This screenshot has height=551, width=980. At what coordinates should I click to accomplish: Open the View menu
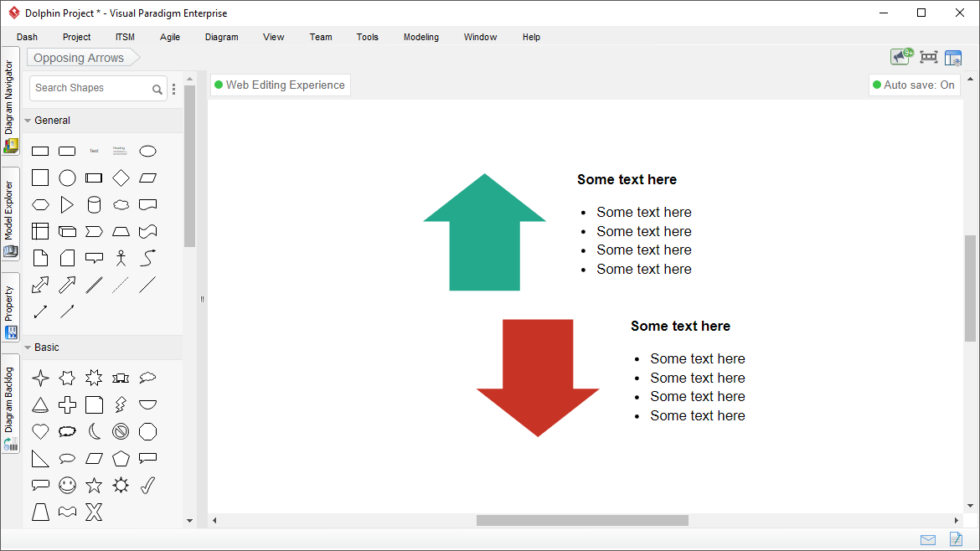(x=273, y=37)
